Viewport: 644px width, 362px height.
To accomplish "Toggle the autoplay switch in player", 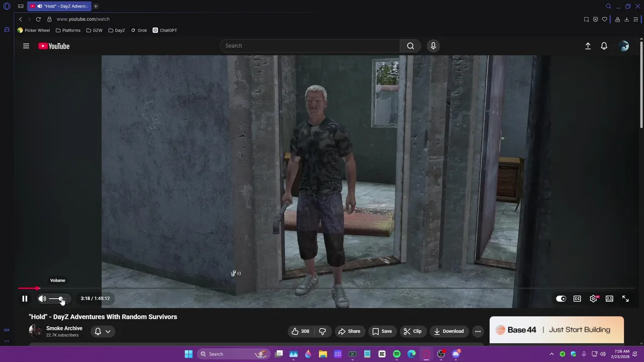I will [561, 299].
